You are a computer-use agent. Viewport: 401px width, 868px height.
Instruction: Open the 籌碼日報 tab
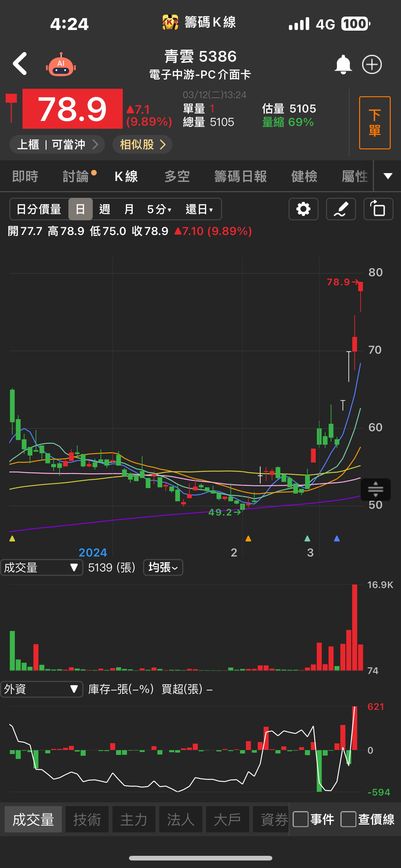pos(241,176)
